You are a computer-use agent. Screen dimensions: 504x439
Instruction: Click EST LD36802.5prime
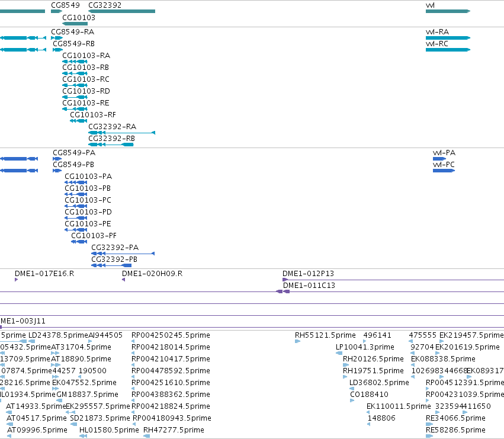tap(379, 383)
